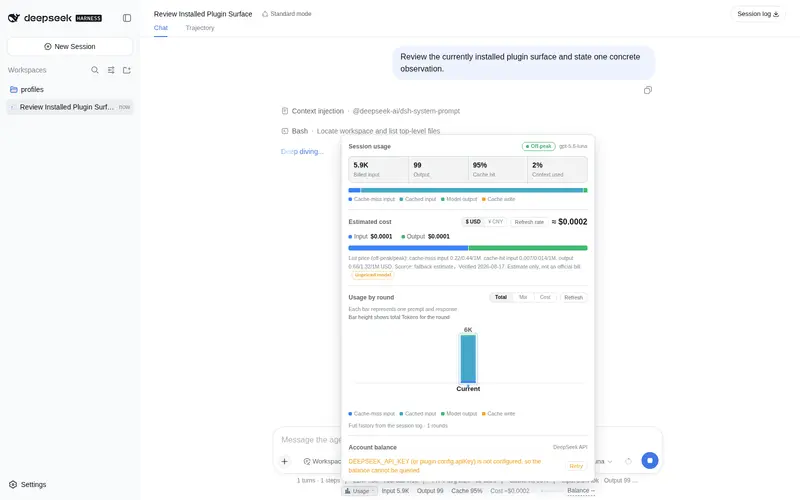Click the Billed input 5.9K stat card
800x500 pixels.
pyautogui.click(x=379, y=169)
